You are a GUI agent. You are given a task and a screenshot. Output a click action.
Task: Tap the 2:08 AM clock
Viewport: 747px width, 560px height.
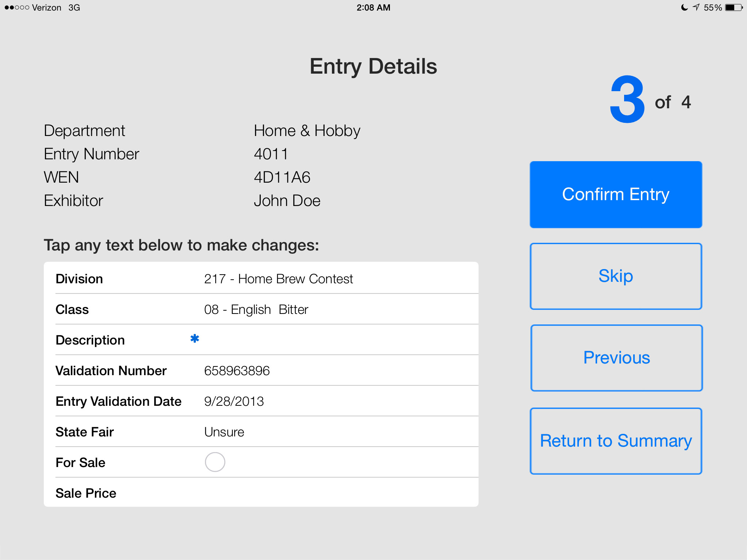[x=373, y=8]
